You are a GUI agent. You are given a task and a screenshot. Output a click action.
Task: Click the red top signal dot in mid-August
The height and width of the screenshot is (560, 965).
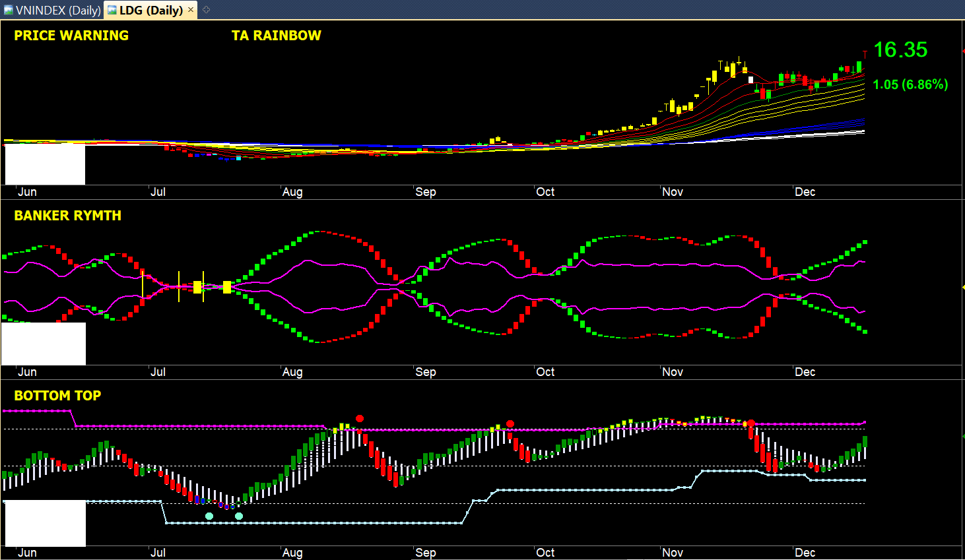coord(360,419)
